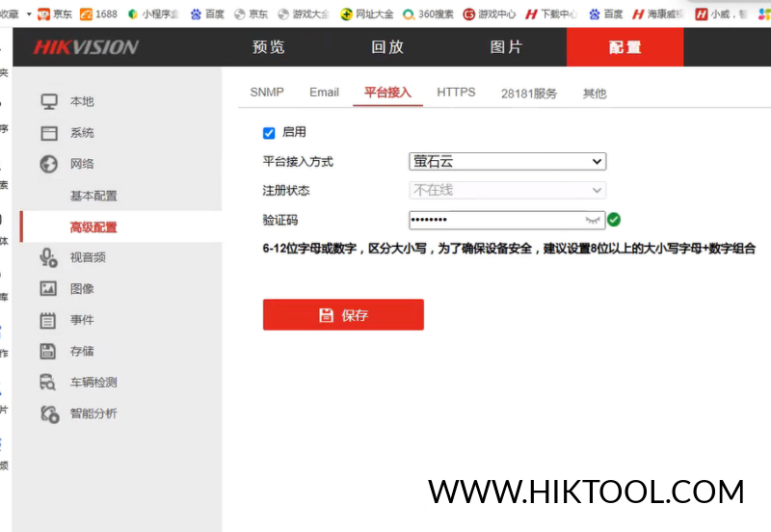Open the 360搜索 bookmark

428,13
